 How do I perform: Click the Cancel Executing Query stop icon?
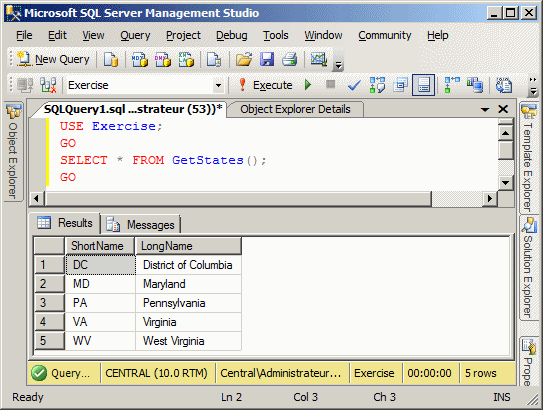tap(331, 84)
